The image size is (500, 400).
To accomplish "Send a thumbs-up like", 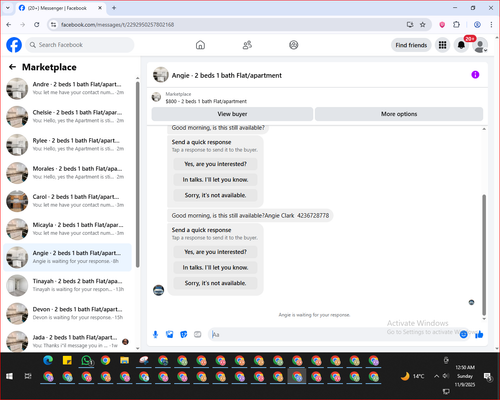I will click(479, 334).
